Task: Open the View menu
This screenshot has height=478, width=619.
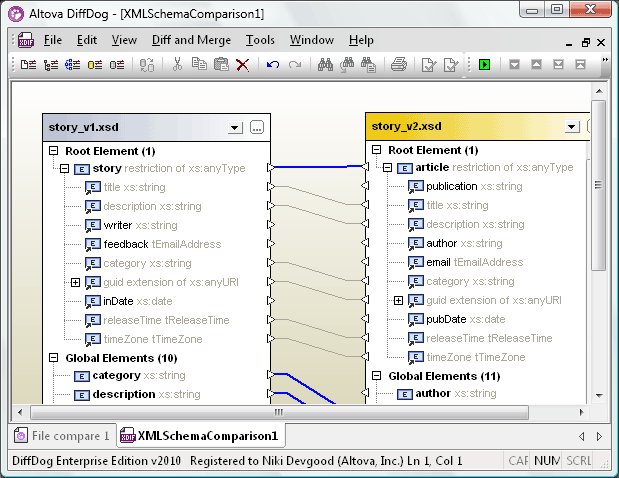Action: (x=124, y=40)
